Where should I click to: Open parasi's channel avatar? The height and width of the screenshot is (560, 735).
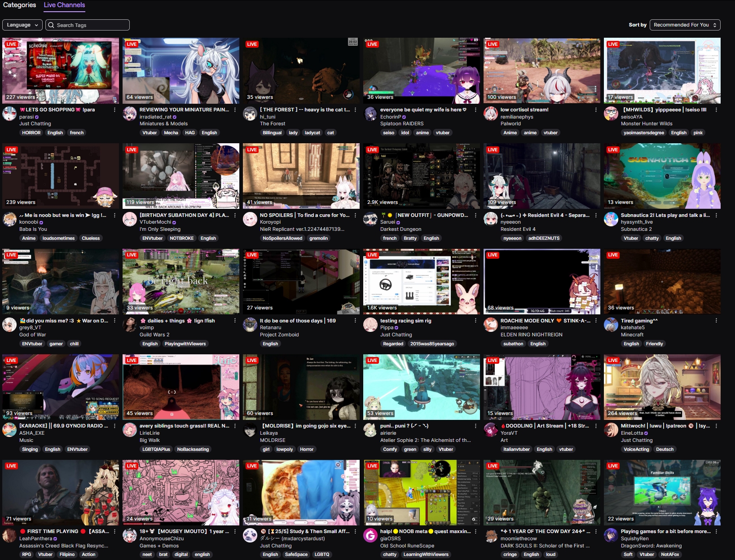(9, 114)
